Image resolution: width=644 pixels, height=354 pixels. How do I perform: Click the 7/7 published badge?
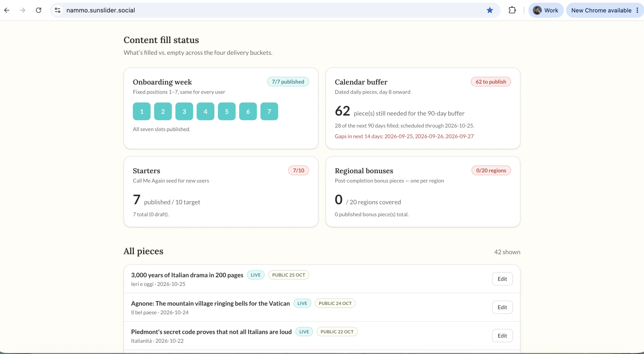[288, 82]
